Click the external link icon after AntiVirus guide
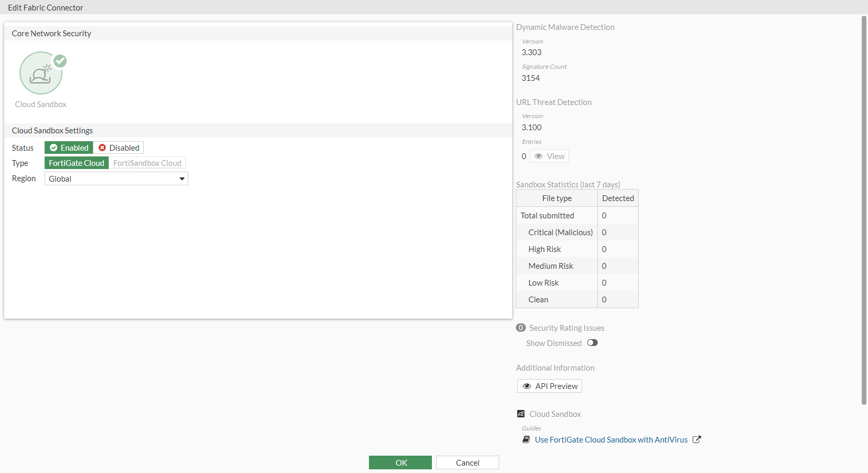This screenshot has width=868, height=473. (697, 440)
